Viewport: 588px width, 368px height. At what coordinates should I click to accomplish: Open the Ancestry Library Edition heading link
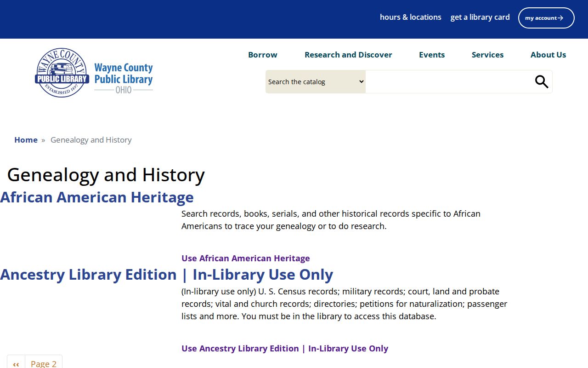pyautogui.click(x=167, y=275)
